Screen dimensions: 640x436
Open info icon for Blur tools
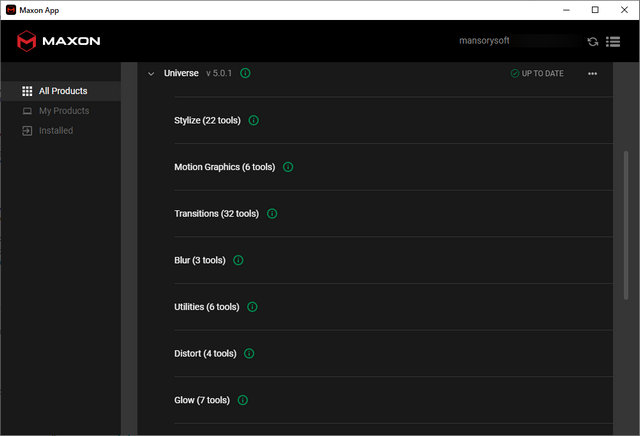pyautogui.click(x=238, y=260)
